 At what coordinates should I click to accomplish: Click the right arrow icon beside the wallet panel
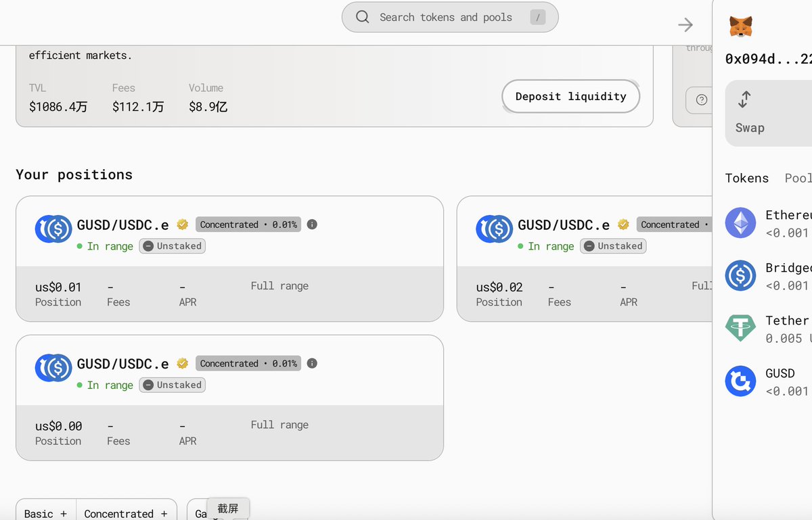(685, 25)
